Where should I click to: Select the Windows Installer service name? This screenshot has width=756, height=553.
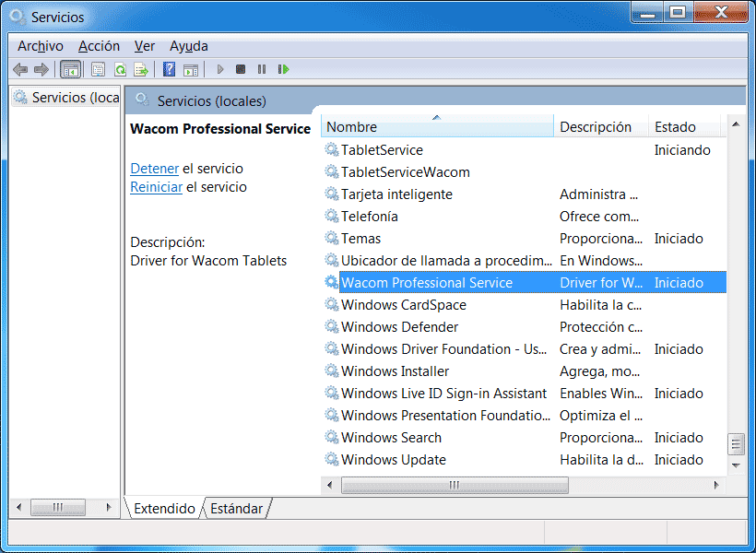pyautogui.click(x=395, y=371)
